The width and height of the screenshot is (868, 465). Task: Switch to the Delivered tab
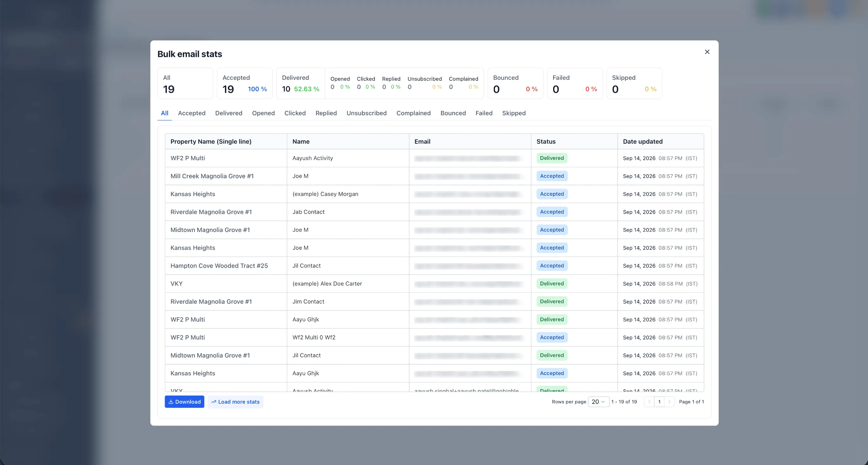pyautogui.click(x=229, y=113)
